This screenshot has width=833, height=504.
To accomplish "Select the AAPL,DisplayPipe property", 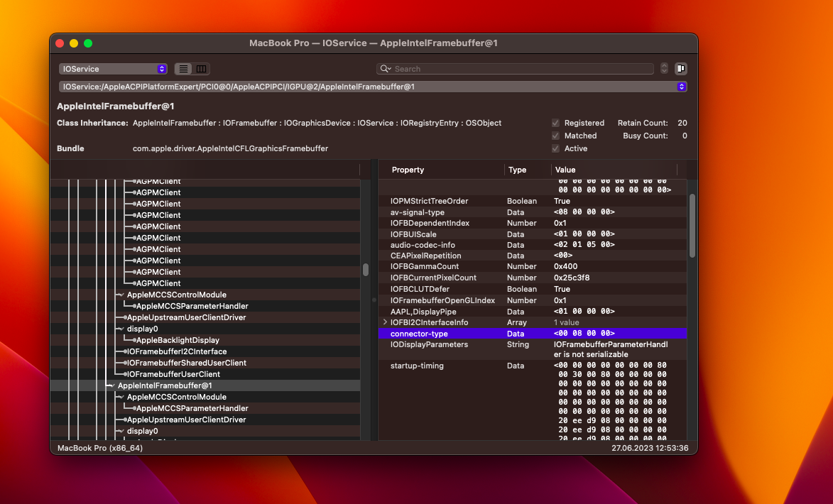I will coord(423,312).
